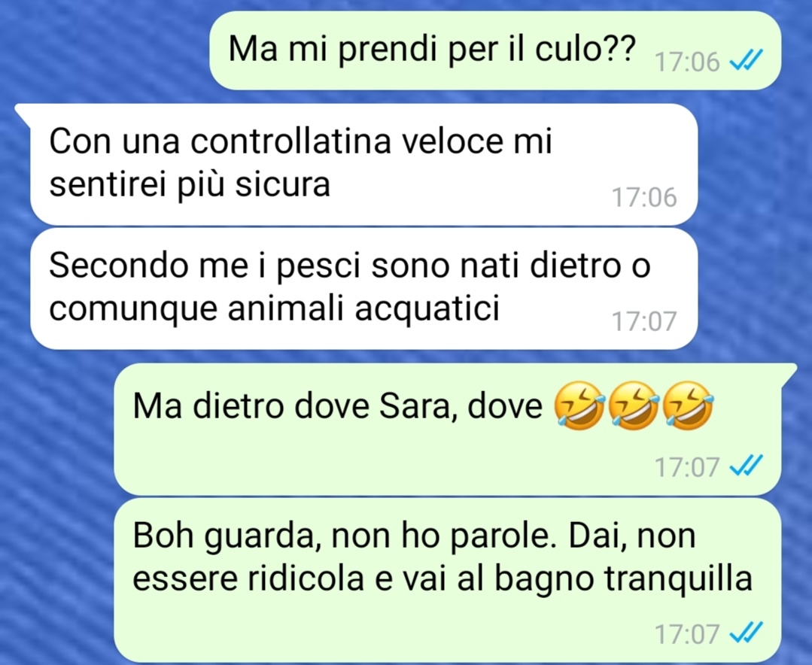Click the 17:07 timestamp beside the emoji message
Viewport: 812px width, 665px height.
click(687, 467)
